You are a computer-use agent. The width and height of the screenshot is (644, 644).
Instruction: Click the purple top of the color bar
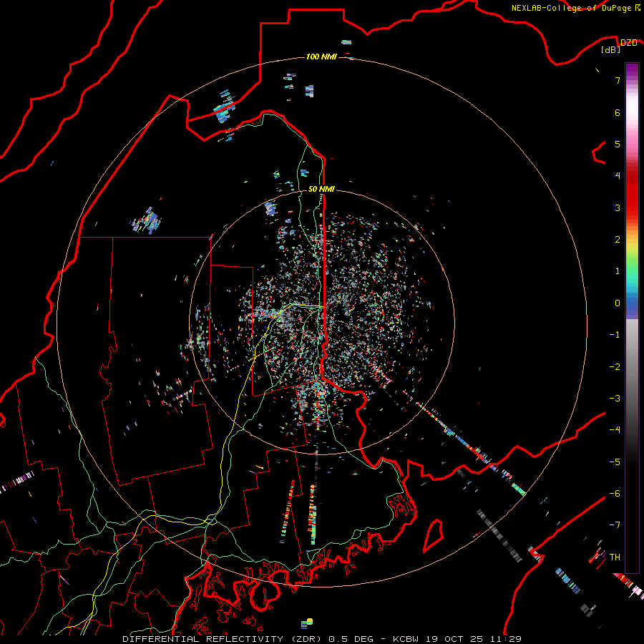click(632, 70)
